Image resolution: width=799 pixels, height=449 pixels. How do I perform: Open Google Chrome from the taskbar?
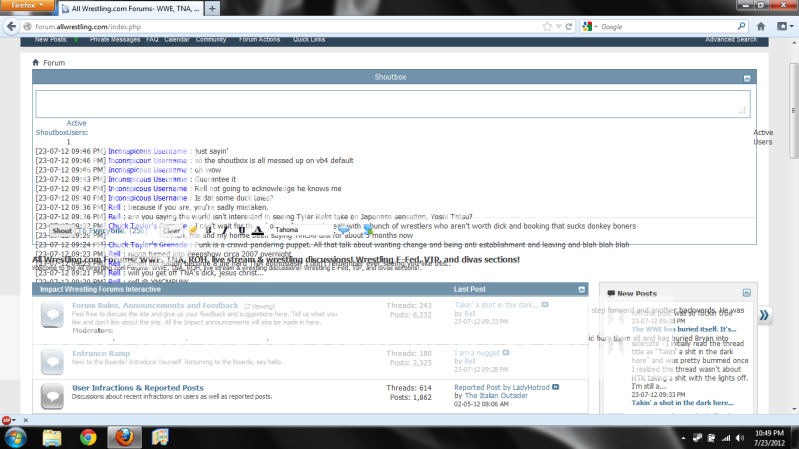coord(88,436)
